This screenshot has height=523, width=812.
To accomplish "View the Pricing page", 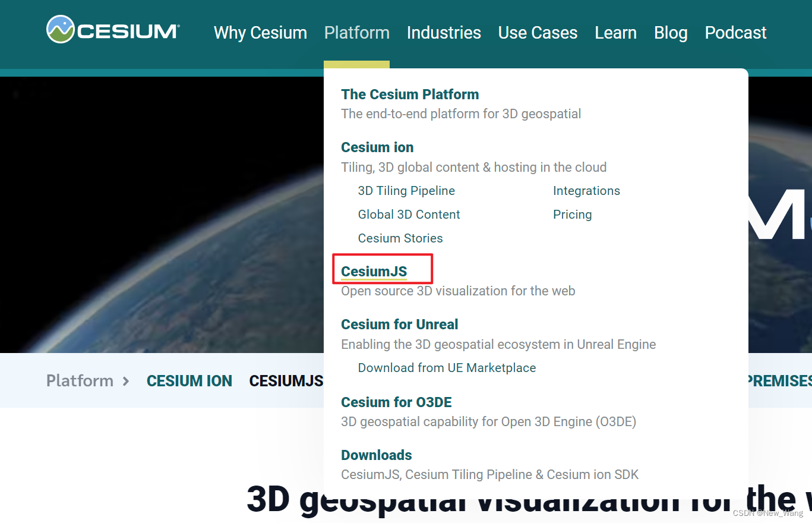I will coord(572,214).
